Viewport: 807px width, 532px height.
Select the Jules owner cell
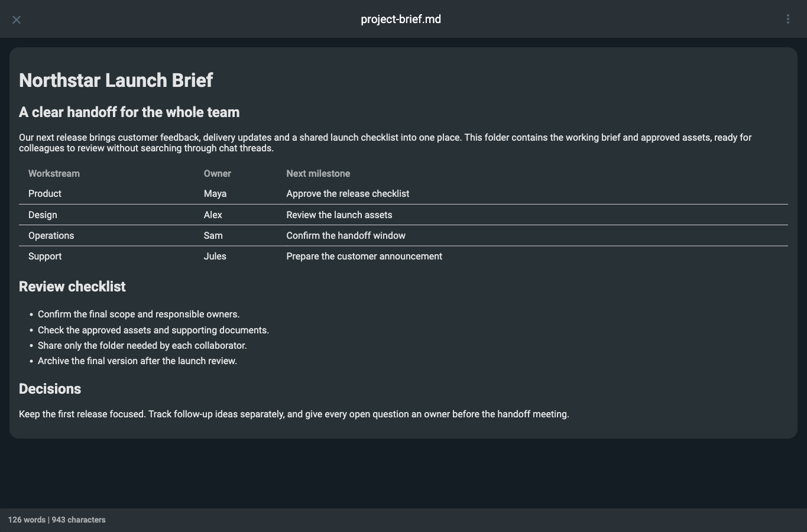(x=215, y=257)
